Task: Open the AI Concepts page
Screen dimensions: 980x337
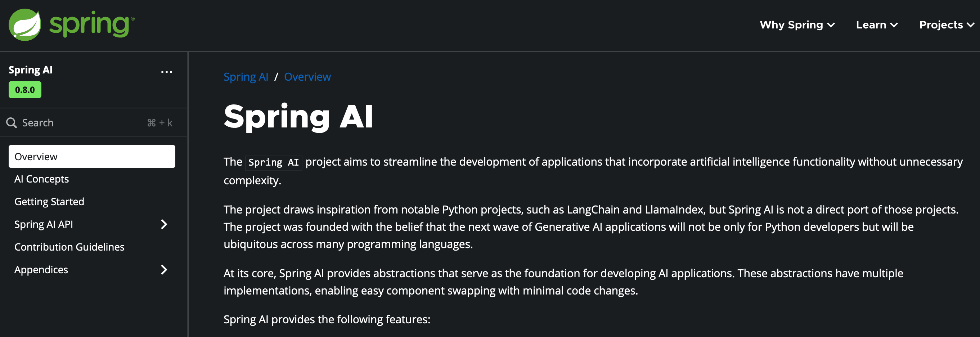Action: pyautogui.click(x=41, y=179)
